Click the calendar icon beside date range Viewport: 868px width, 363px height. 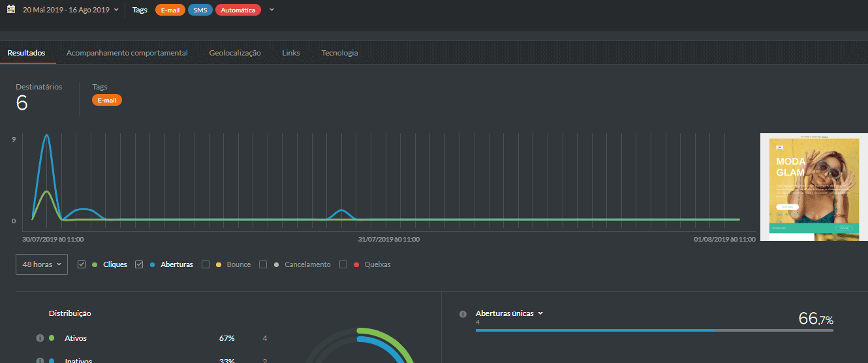pyautogui.click(x=11, y=10)
